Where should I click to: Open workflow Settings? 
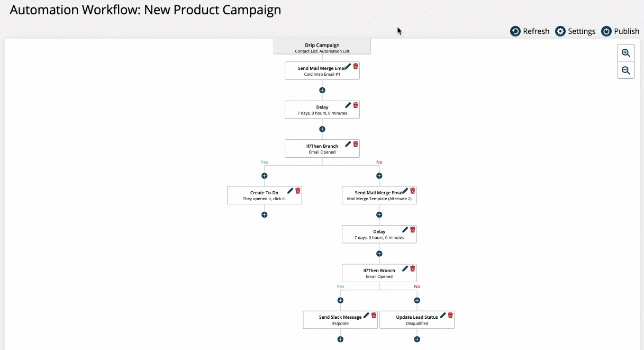click(x=575, y=31)
